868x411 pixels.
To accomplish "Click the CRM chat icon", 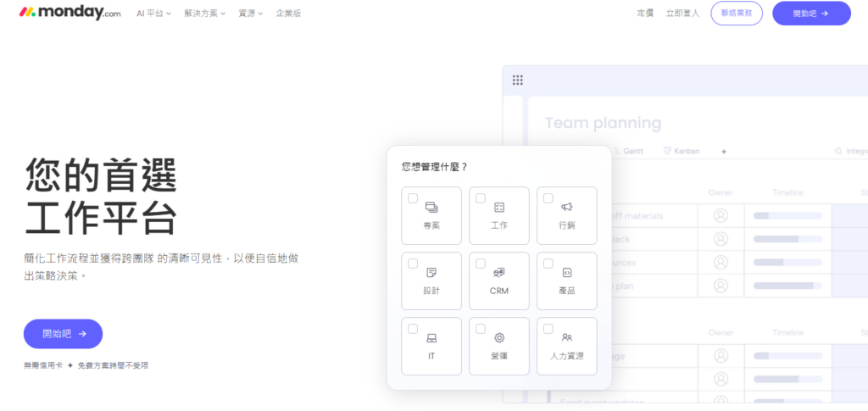I will point(498,273).
